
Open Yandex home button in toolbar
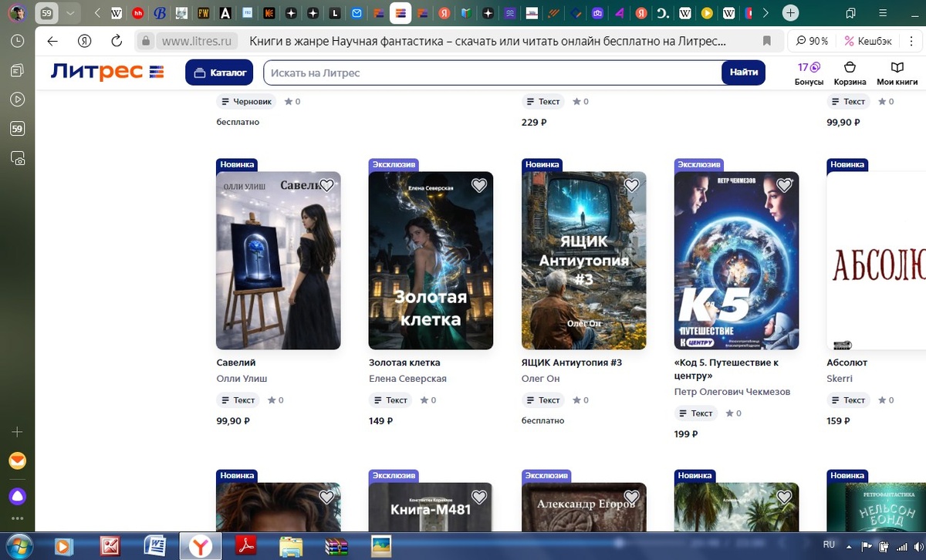(x=85, y=41)
